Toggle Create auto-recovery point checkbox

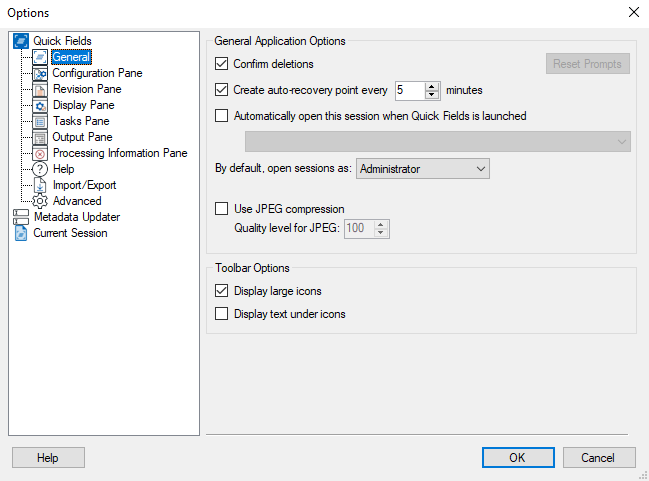coord(221,90)
